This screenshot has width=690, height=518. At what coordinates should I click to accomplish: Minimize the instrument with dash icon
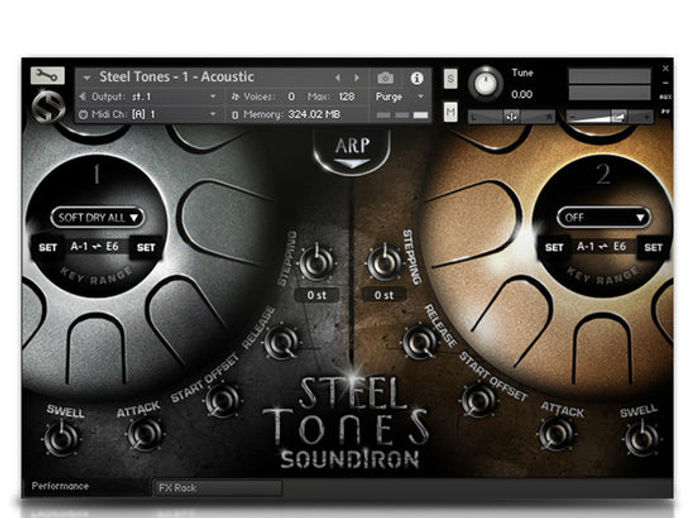665,83
